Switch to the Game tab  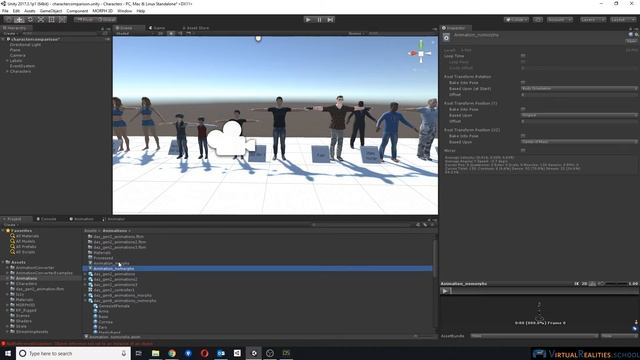(x=157, y=28)
